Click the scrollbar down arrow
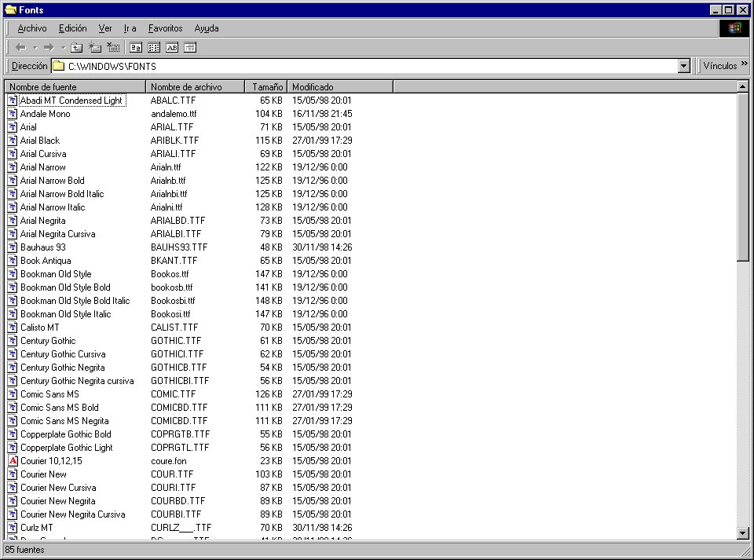This screenshot has height=560, width=754. pyautogui.click(x=743, y=533)
